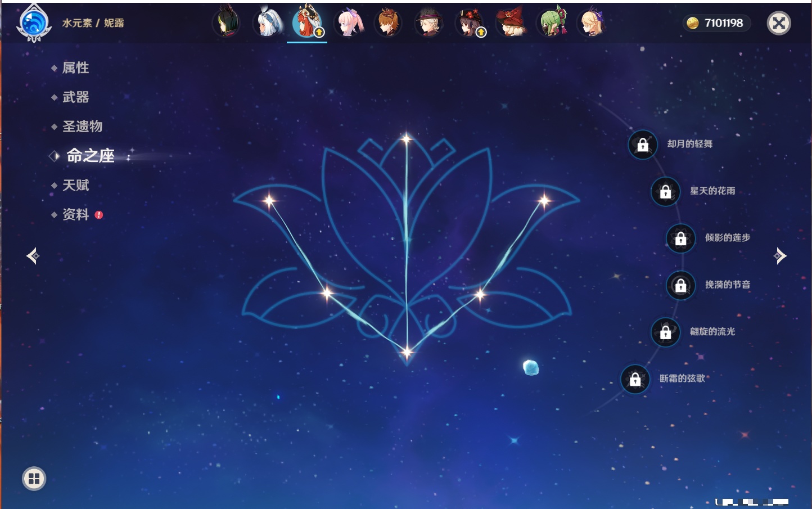Select the green-haired character portrait
Screen dimensions: 812x509
point(552,22)
